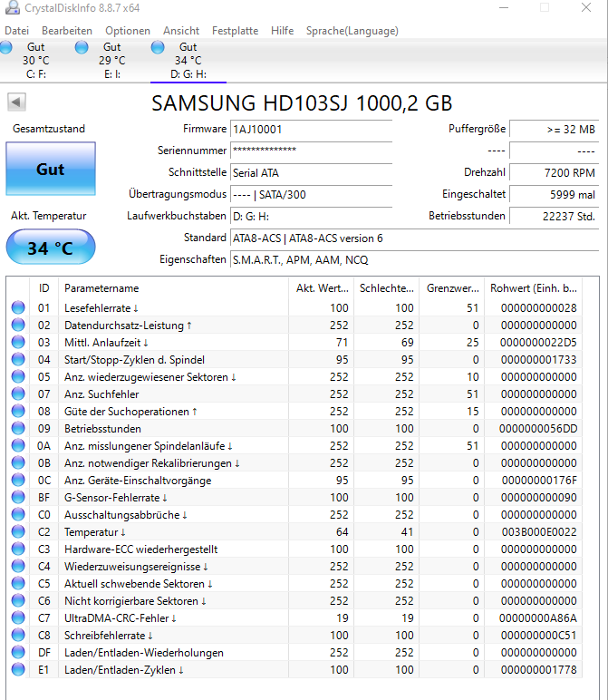This screenshot has height=700, width=608.
Task: Click status icon of Mittl. Anlaufzeit row
Action: [18, 342]
